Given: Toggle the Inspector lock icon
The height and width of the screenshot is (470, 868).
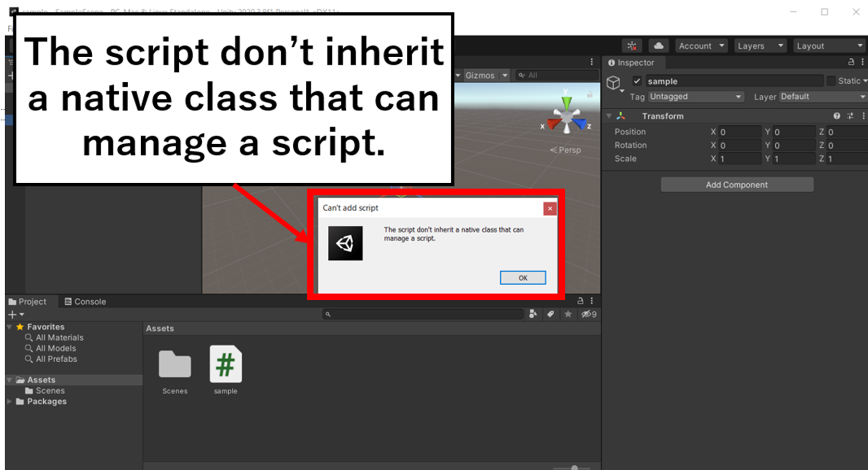Looking at the screenshot, I should [850, 62].
